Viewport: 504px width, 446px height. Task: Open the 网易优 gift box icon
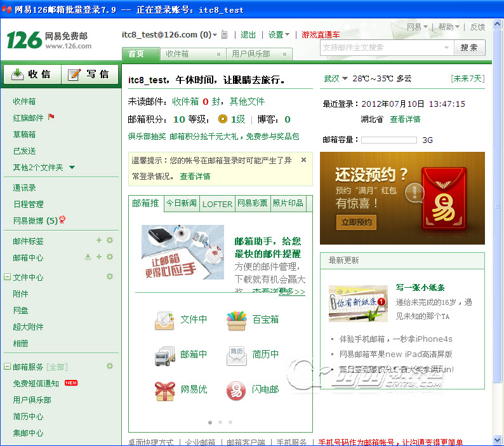click(164, 391)
